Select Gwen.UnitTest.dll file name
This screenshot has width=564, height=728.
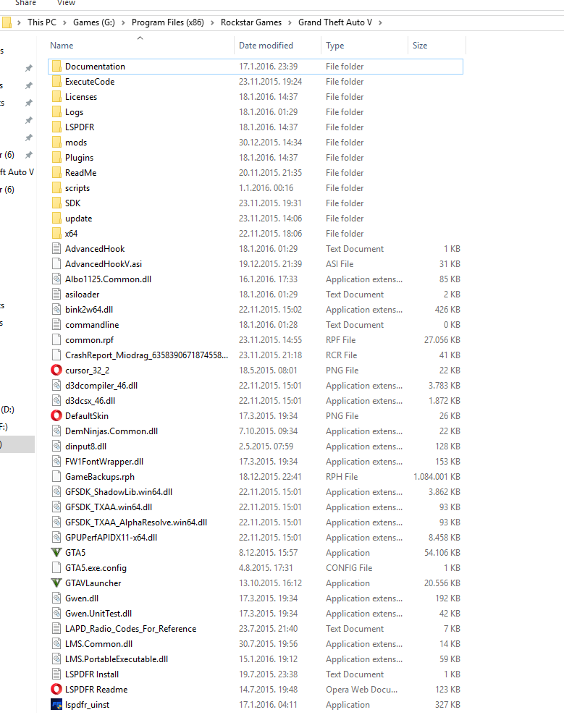[98, 614]
